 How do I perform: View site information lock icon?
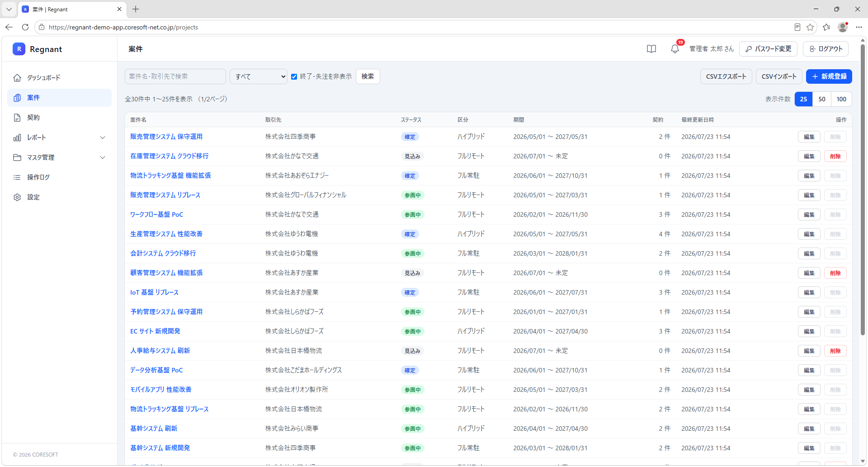(42, 27)
